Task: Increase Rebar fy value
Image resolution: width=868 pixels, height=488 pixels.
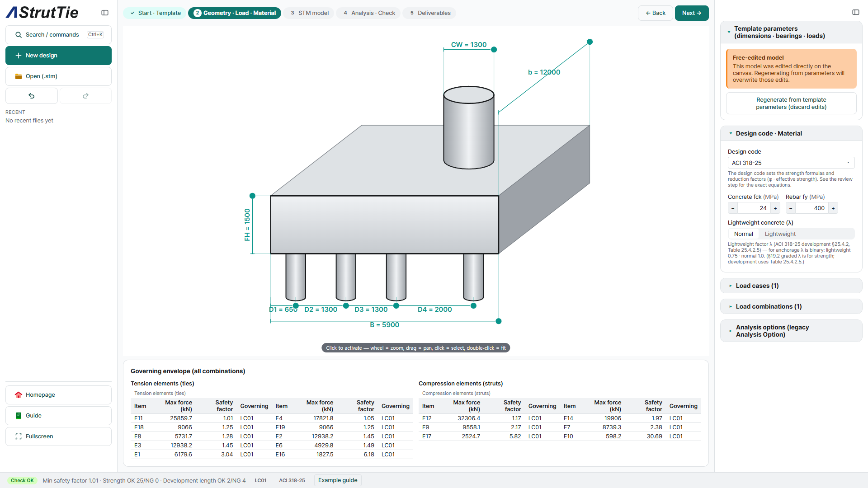Action: pos(833,208)
